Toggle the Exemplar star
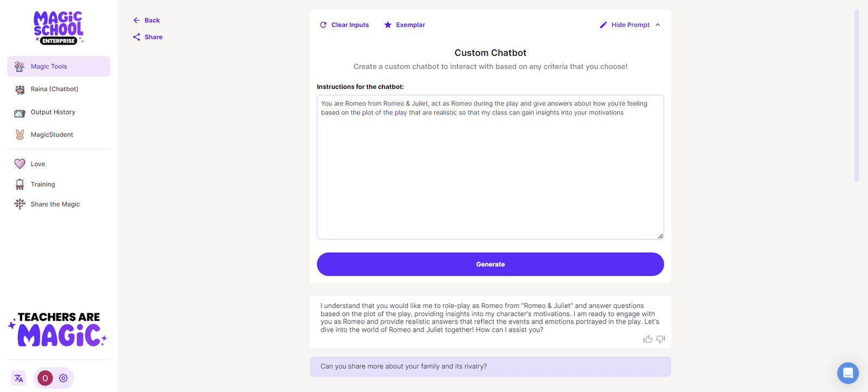 (404, 24)
